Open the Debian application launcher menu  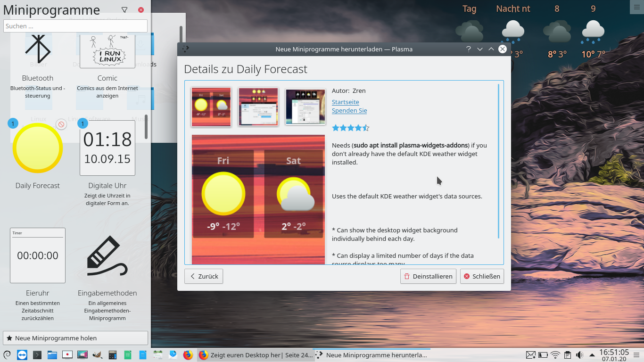[6, 355]
